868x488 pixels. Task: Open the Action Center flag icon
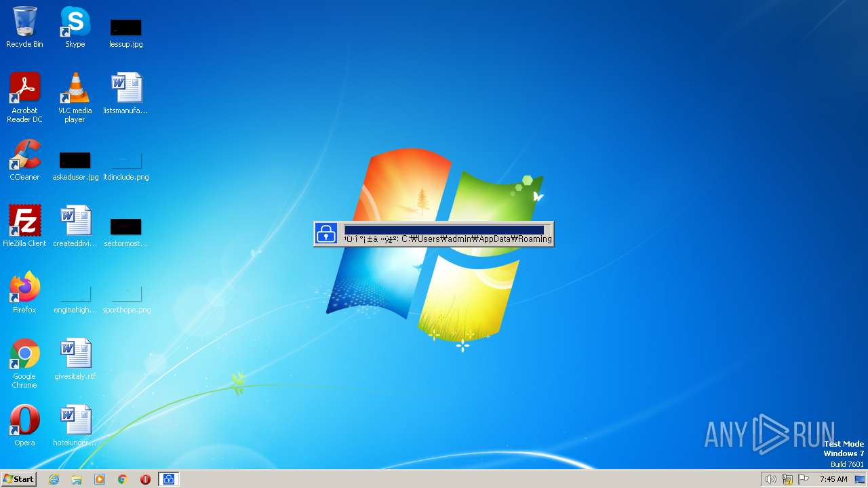(x=804, y=479)
